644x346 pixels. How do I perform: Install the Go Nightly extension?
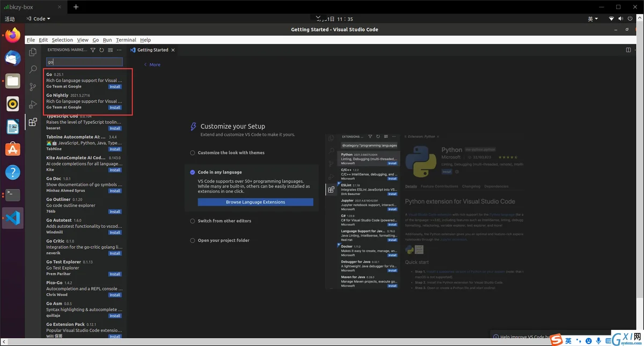click(x=115, y=107)
